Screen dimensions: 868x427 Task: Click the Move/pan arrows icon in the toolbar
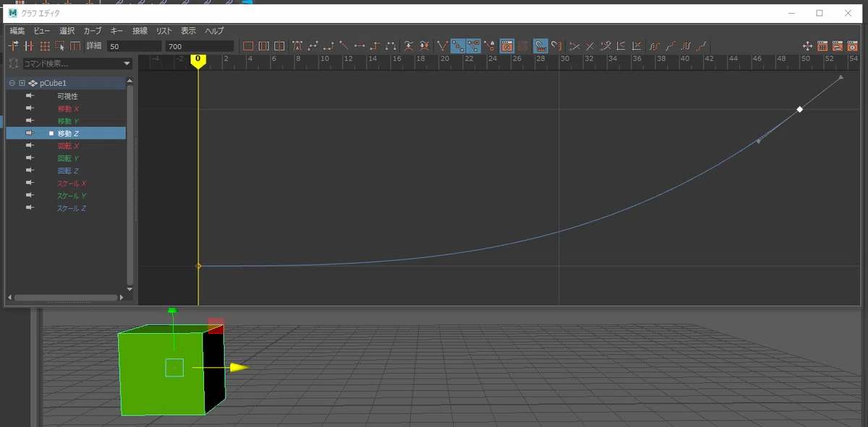[x=807, y=46]
